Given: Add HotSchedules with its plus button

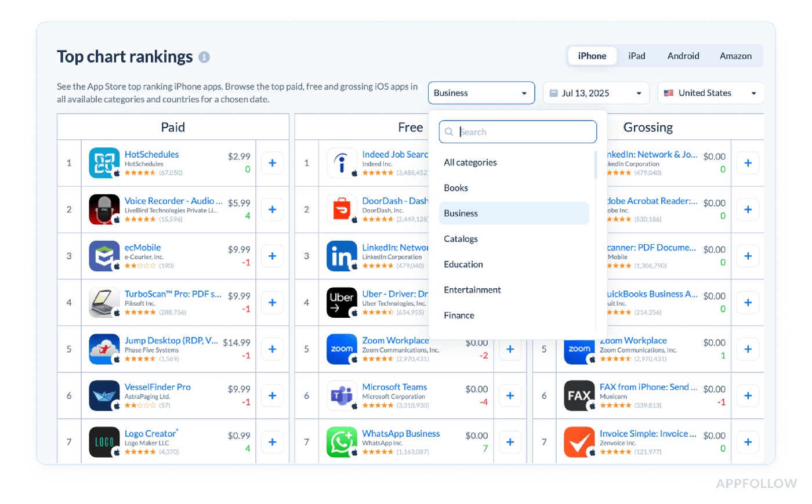Looking at the screenshot, I should point(273,163).
